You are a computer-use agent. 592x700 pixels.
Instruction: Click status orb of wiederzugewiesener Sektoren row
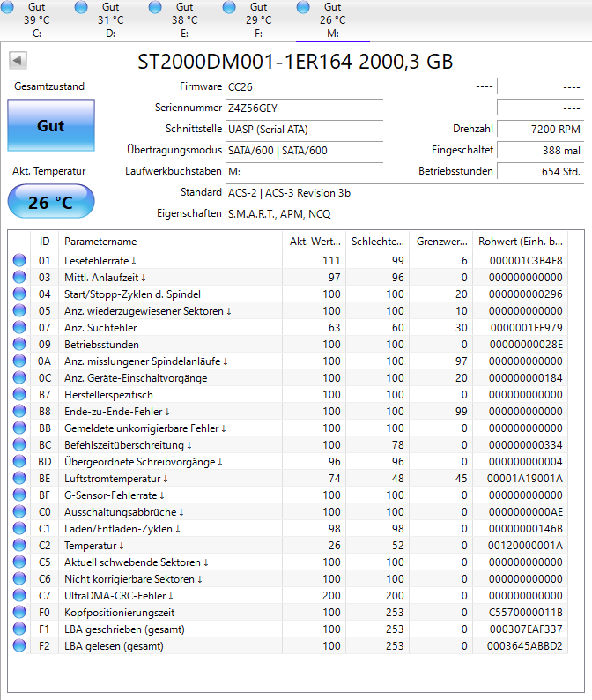coord(19,310)
